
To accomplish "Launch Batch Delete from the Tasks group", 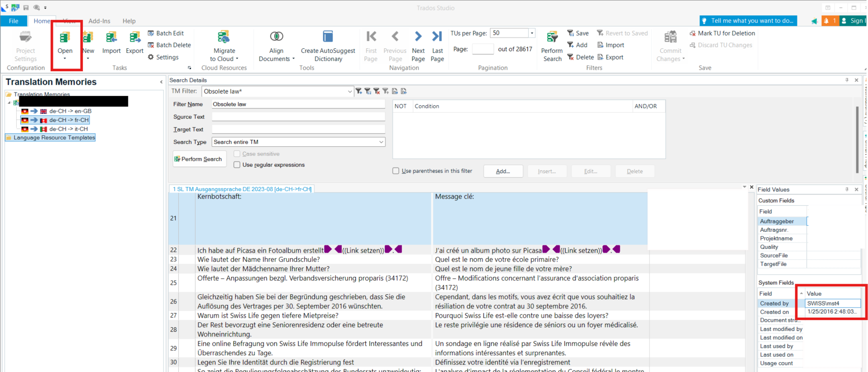I will (x=169, y=45).
